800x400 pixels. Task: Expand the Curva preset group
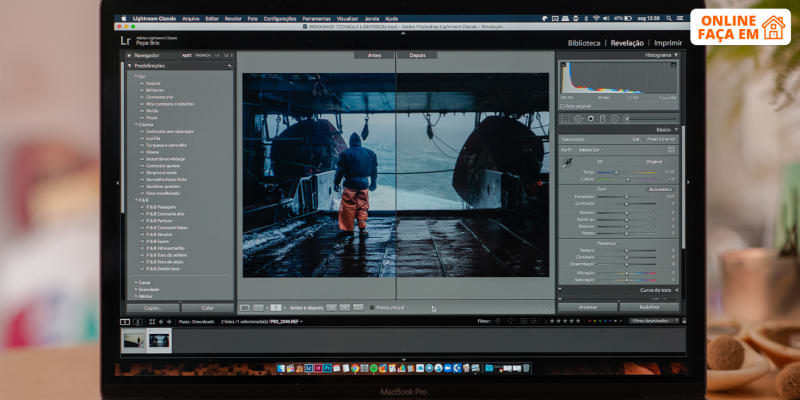[136, 282]
